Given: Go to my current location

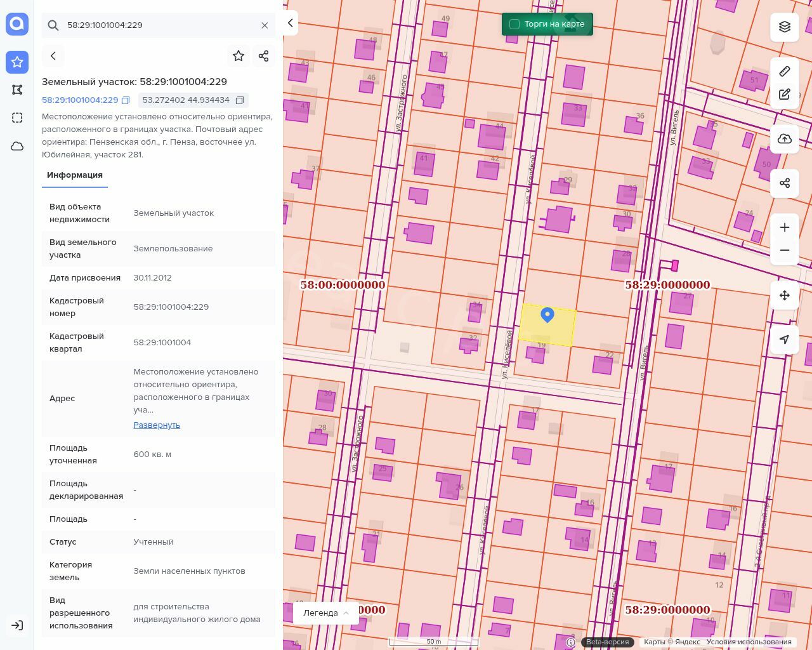Looking at the screenshot, I should [x=785, y=340].
